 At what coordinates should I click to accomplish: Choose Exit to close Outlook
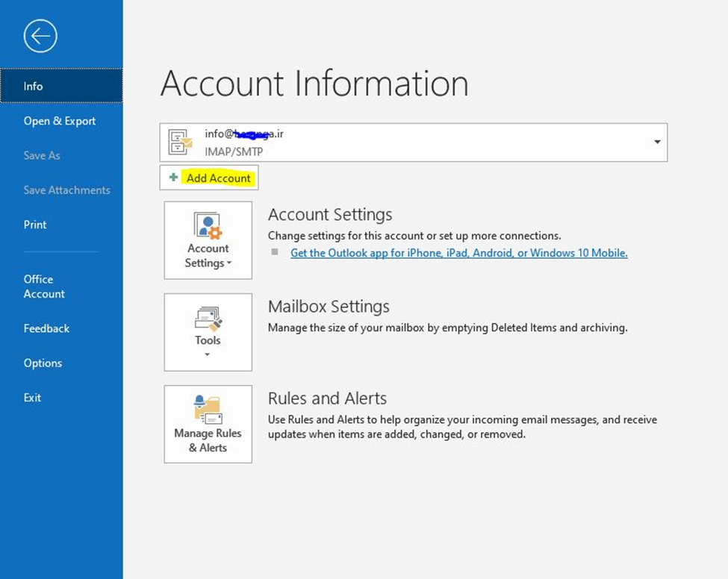click(x=32, y=398)
